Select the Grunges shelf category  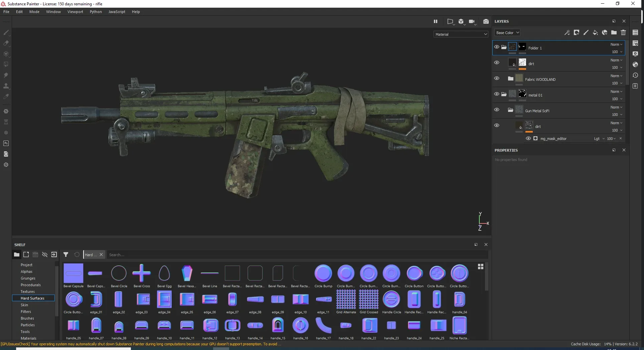(x=28, y=278)
